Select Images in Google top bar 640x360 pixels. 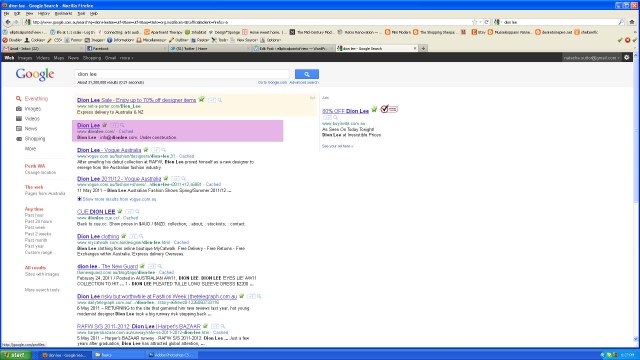tap(25, 58)
